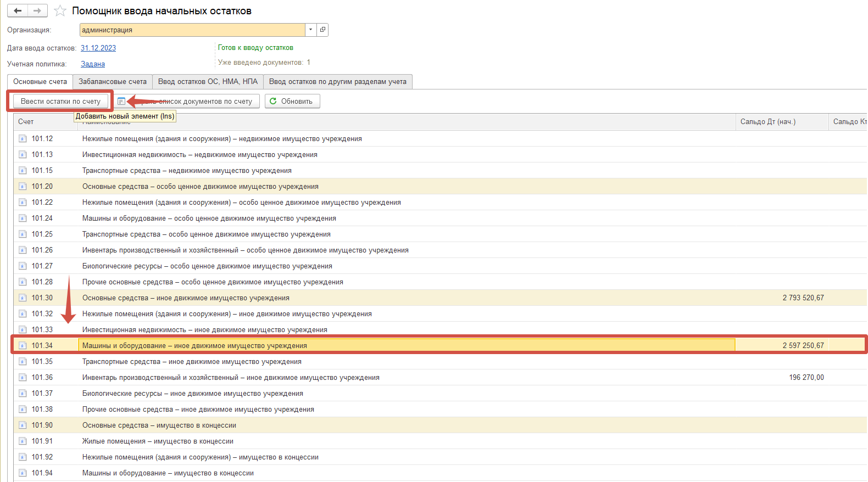868x482 pixels.
Task: Click the account icon for row 101.32
Action: (23, 314)
